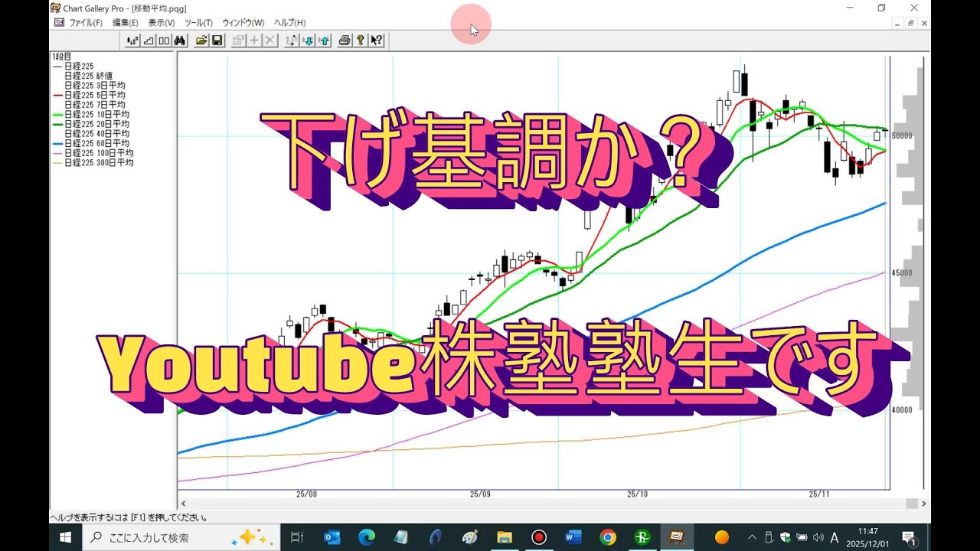Save with the floppy disk icon

tap(217, 41)
